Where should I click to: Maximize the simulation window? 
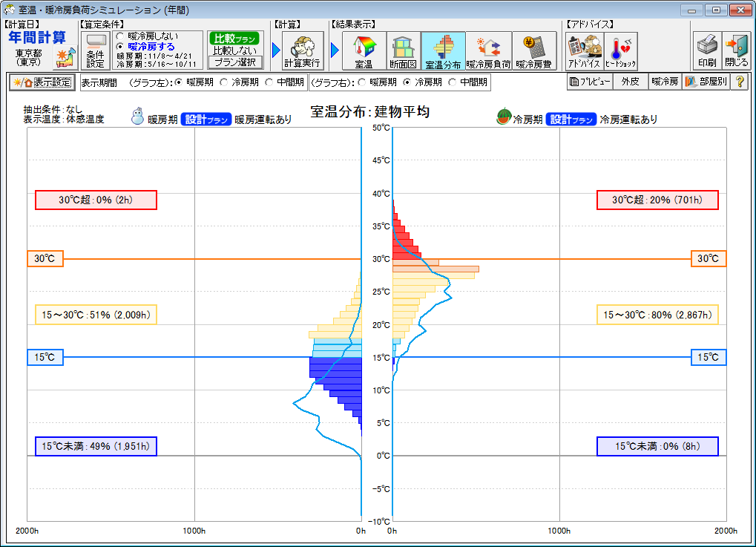click(715, 10)
